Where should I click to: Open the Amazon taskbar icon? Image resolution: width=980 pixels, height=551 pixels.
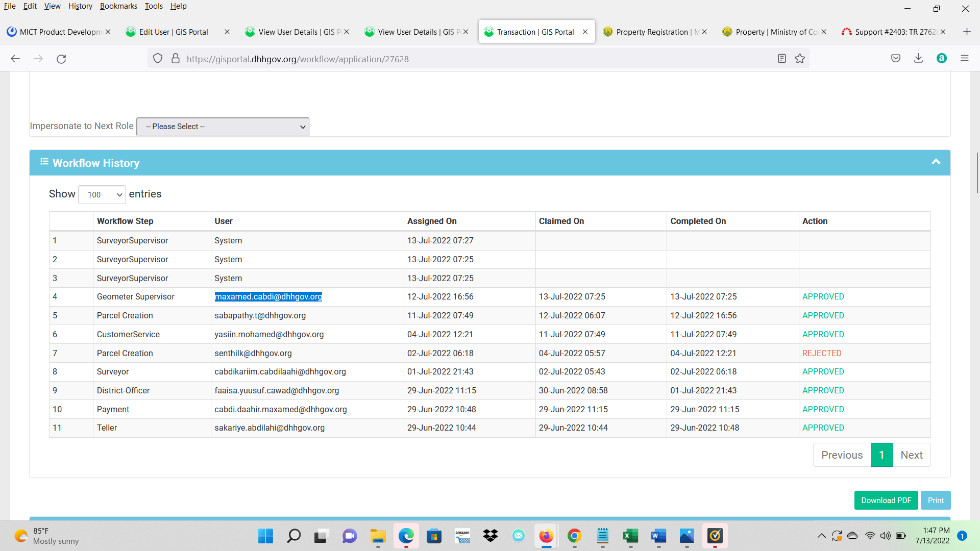(462, 536)
